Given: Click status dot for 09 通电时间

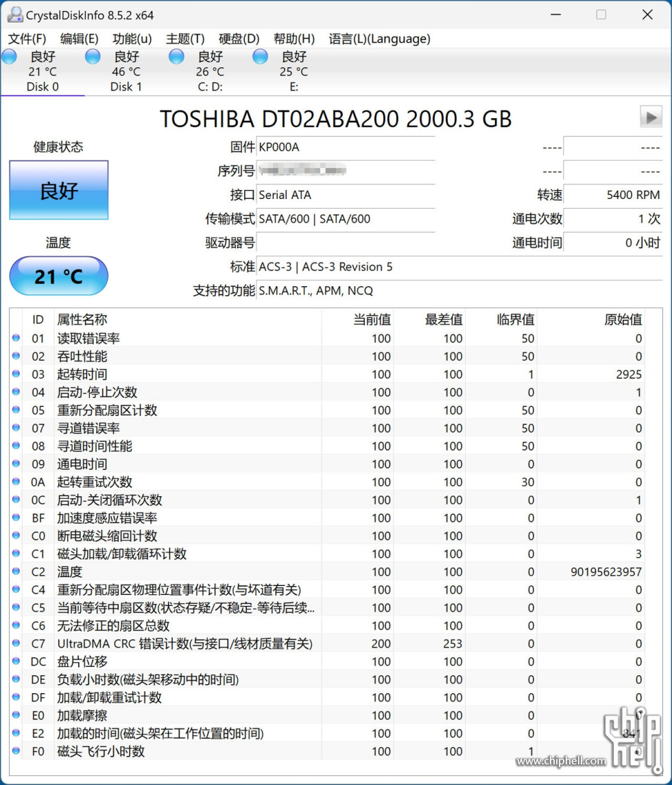Looking at the screenshot, I should point(16,464).
